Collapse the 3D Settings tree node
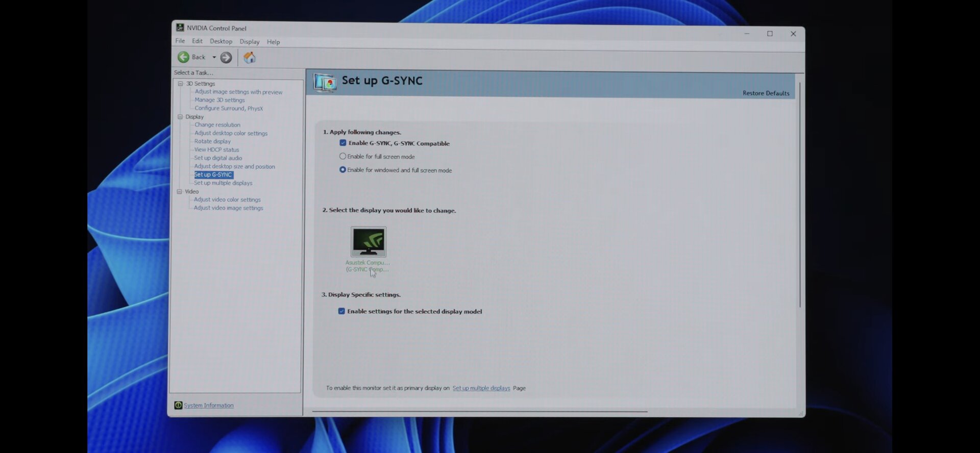 coord(180,84)
